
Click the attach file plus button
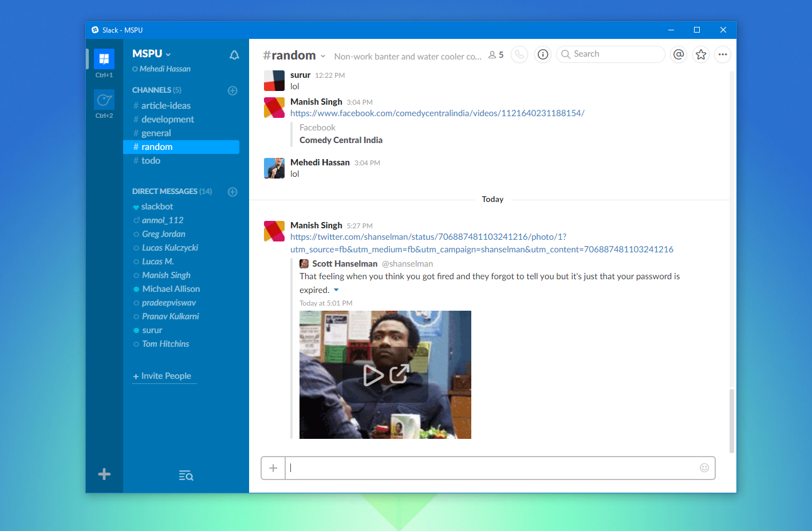tap(273, 468)
